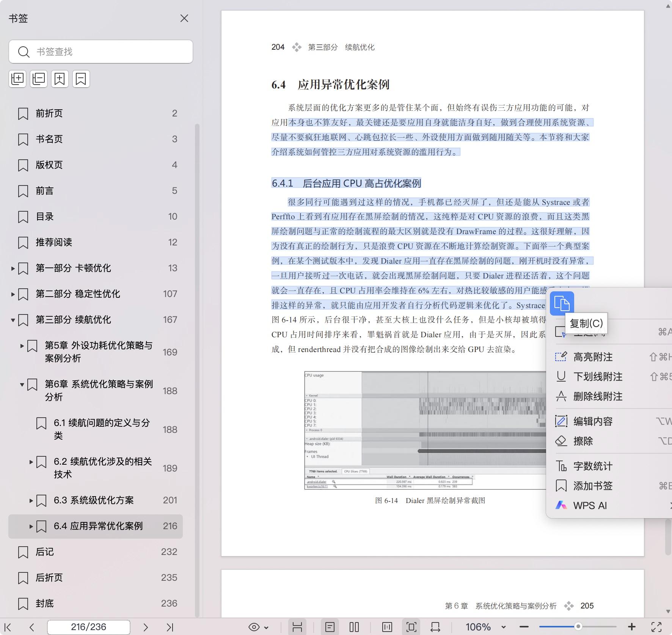Viewport: 672px width, 635px height.
Task: Click the 书签查找 search field
Action: click(x=106, y=52)
